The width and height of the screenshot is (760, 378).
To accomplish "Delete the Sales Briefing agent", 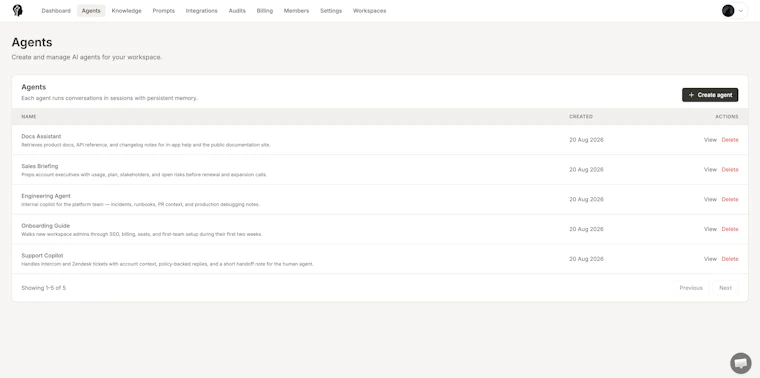I will (730, 170).
